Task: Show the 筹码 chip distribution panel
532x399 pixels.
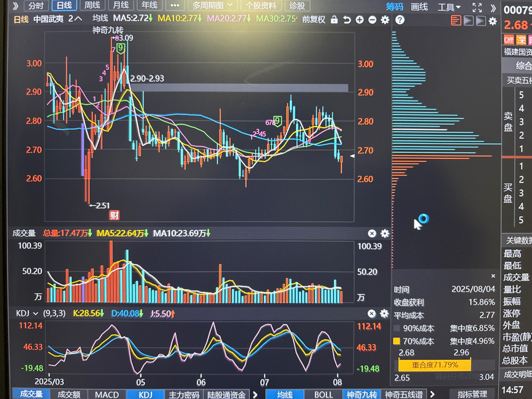Action: point(395,6)
